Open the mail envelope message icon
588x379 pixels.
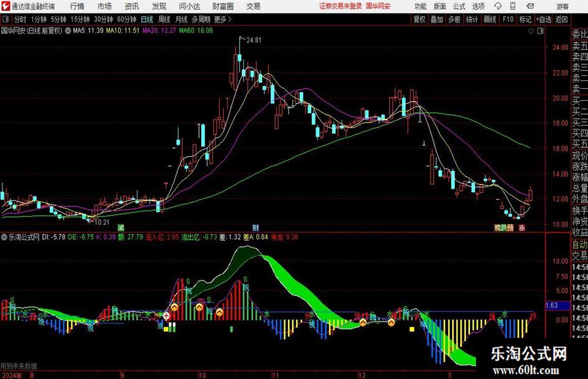pyautogui.click(x=530, y=6)
